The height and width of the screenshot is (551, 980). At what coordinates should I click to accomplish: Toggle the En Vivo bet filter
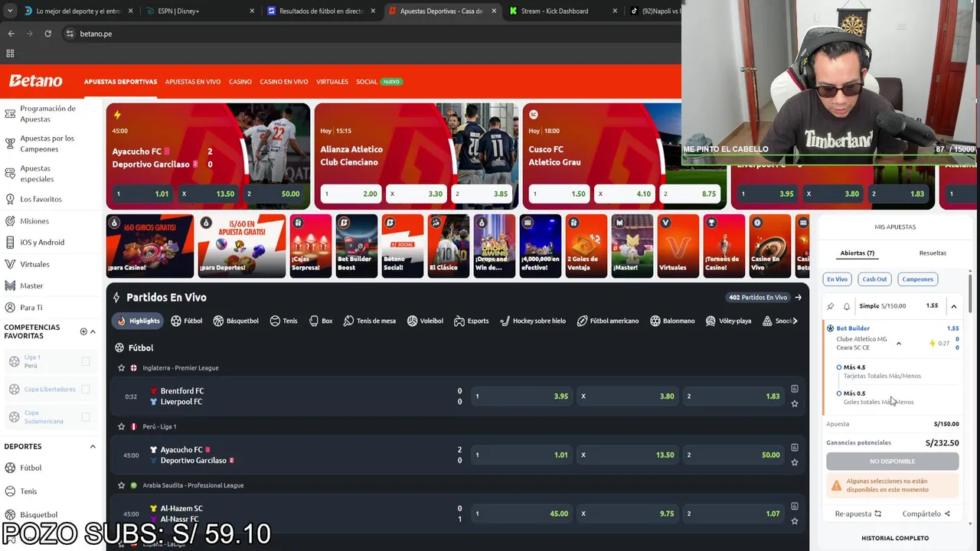point(837,279)
